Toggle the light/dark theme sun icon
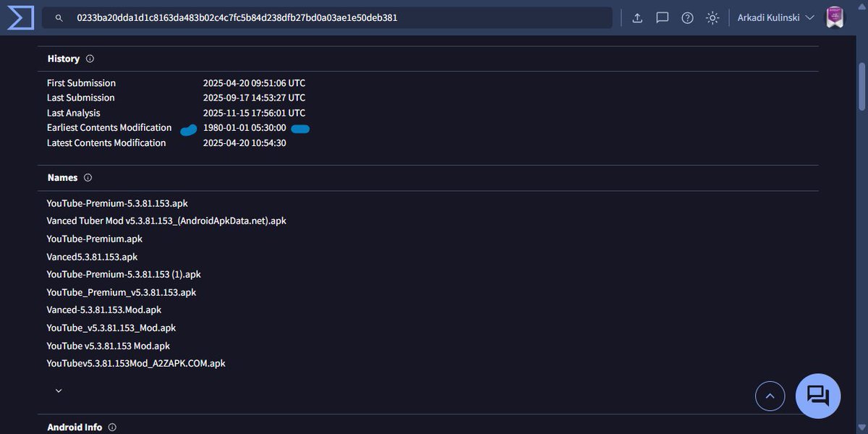The image size is (868, 434). (x=713, y=17)
